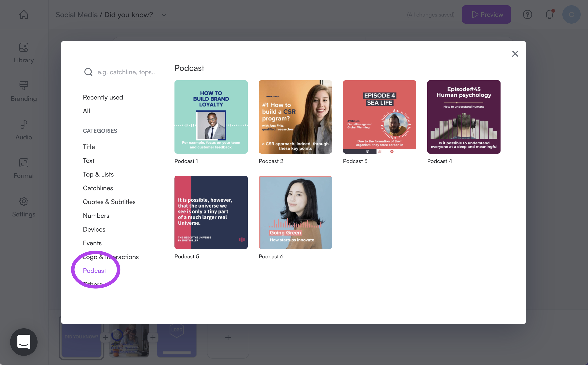This screenshot has width=588, height=365.
Task: Click the Podcast 4 label
Action: [439, 161]
